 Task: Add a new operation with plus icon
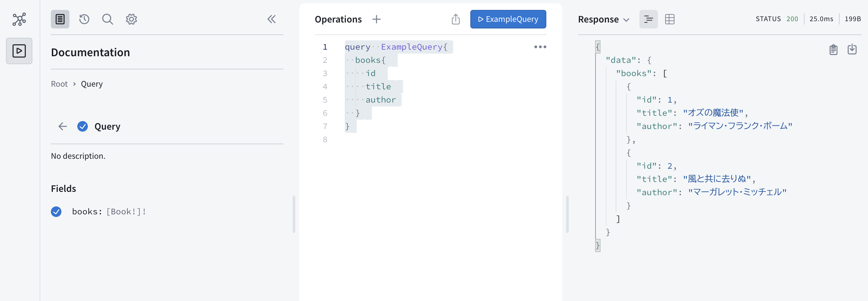(x=377, y=19)
